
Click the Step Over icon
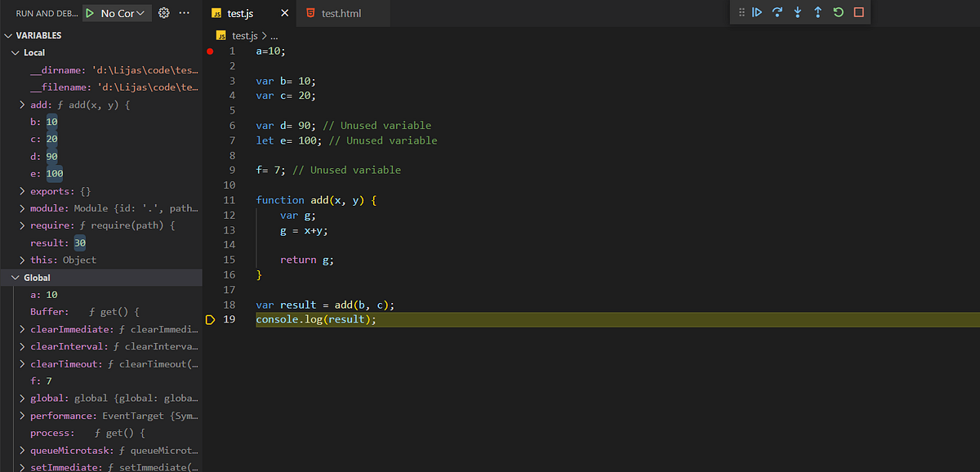(x=777, y=11)
